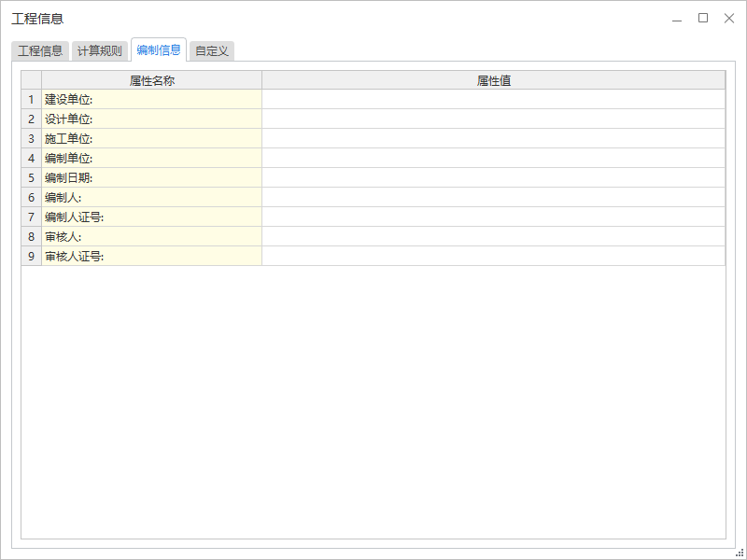Select the 审核人: name cell

coord(151,236)
